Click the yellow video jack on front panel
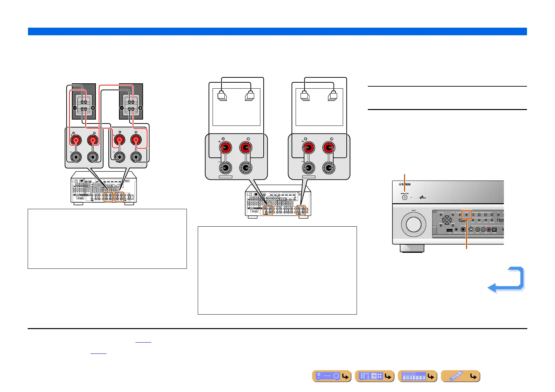Screen dimensions: 555x392 [x=477, y=229]
